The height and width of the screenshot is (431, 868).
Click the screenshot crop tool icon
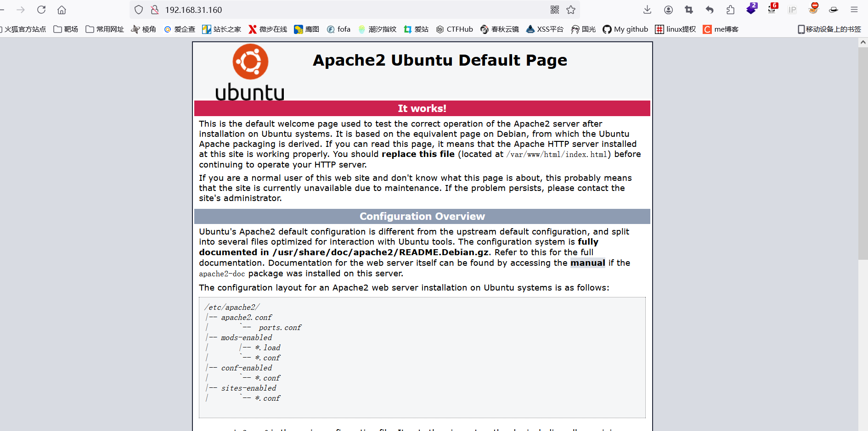pos(689,10)
